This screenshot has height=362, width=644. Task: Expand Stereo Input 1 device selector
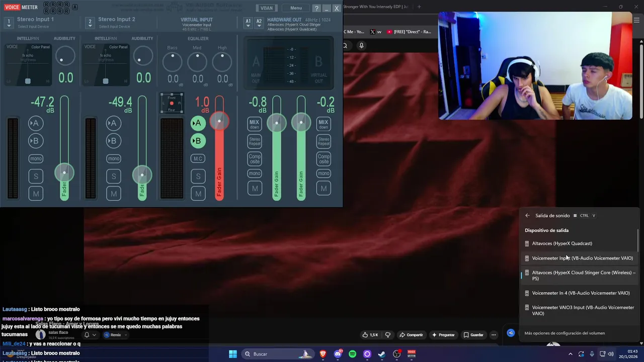9,23
